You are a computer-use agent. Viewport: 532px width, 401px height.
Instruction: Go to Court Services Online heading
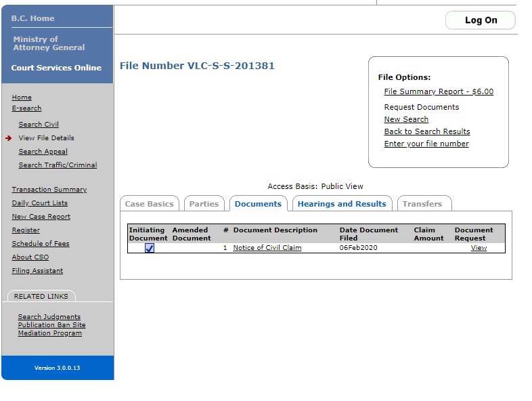pos(56,68)
